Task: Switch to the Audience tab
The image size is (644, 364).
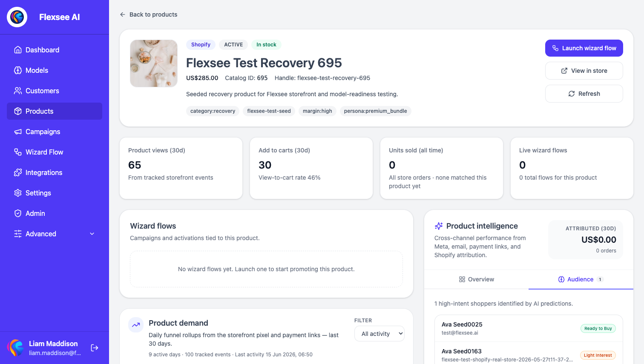Action: coord(581,279)
